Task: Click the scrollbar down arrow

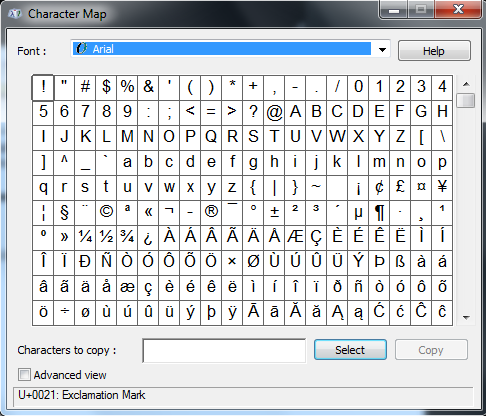Action: [x=466, y=318]
